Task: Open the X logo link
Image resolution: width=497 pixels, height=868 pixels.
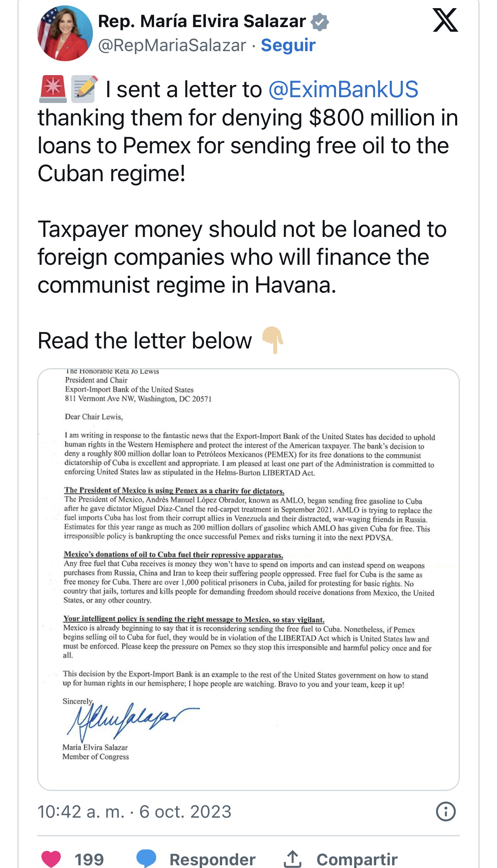Action: pos(445,20)
